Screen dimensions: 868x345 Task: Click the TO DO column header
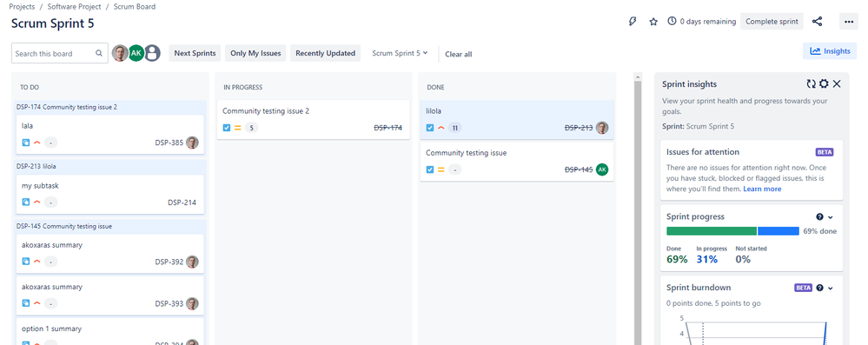pos(30,88)
